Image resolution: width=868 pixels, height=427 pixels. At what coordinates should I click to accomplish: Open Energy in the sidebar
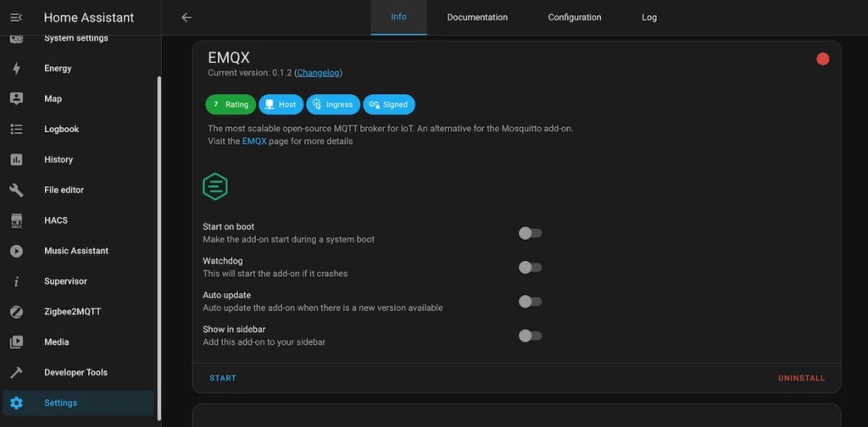[78, 69]
